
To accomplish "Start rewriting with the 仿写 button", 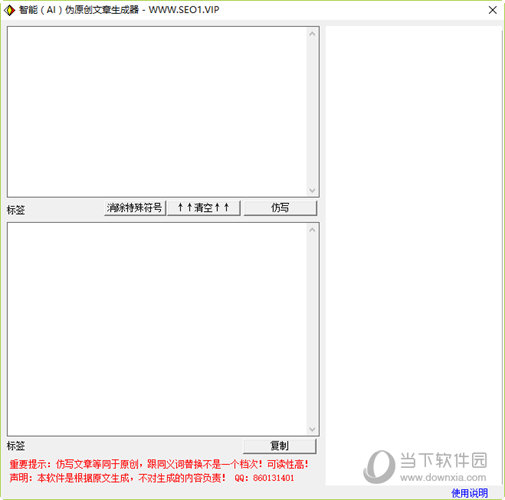I will (x=280, y=208).
